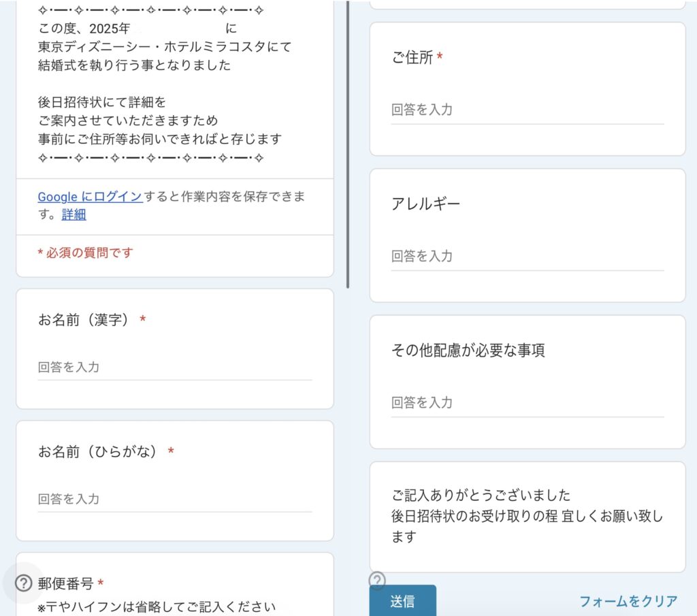
Task: Click the ご住所 question title
Action: (412, 58)
